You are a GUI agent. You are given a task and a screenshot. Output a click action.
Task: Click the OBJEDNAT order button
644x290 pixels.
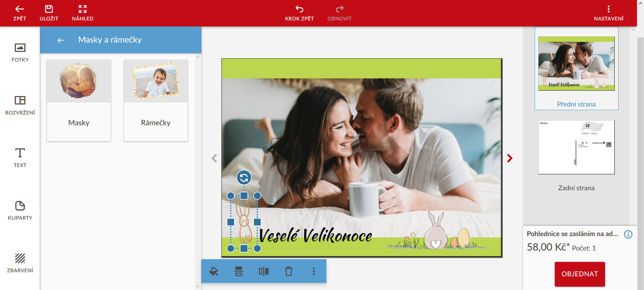click(x=580, y=274)
